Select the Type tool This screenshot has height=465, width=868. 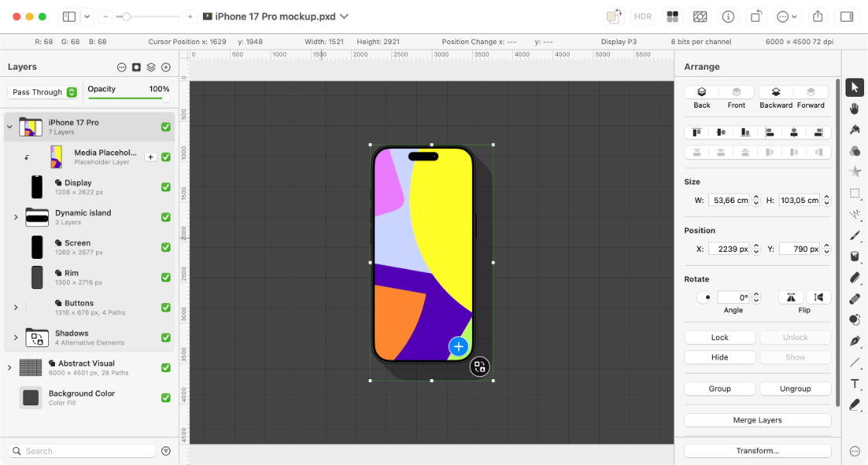855,384
